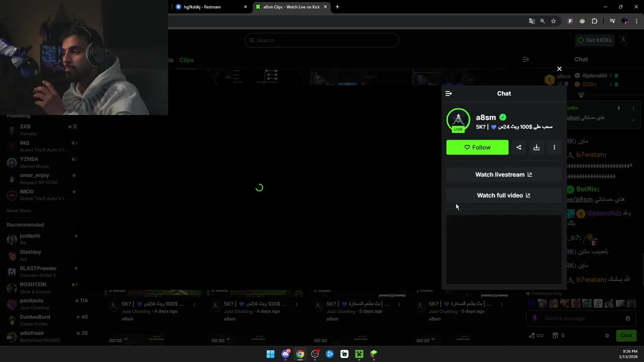Open chat settings gear icon
The width and height of the screenshot is (644, 362).
pyautogui.click(x=607, y=335)
